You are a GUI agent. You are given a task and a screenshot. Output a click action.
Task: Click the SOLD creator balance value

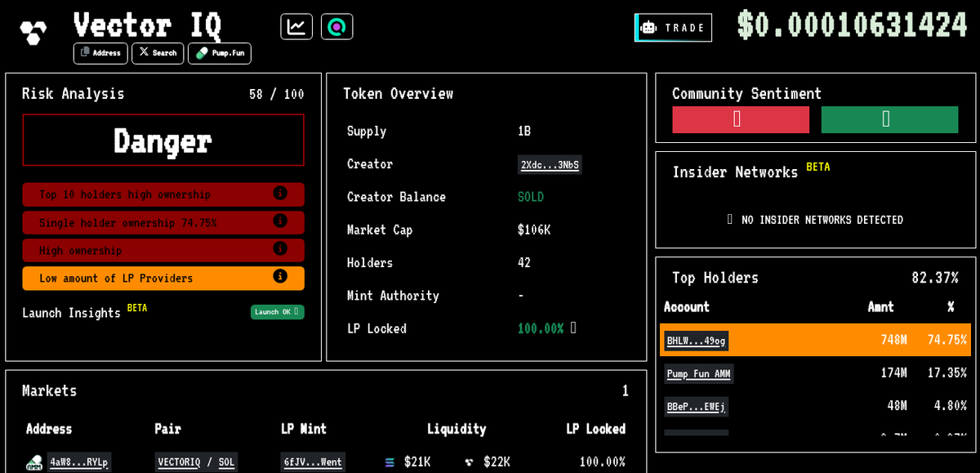tap(531, 198)
